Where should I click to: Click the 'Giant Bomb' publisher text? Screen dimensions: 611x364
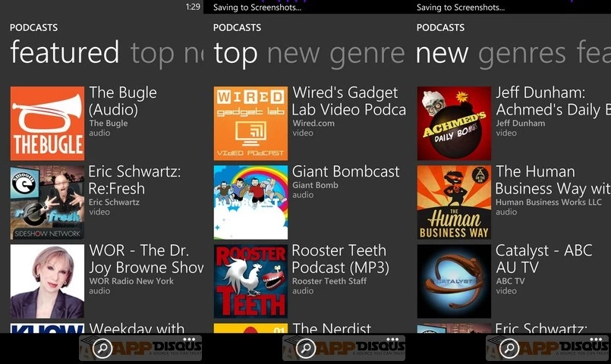click(315, 185)
